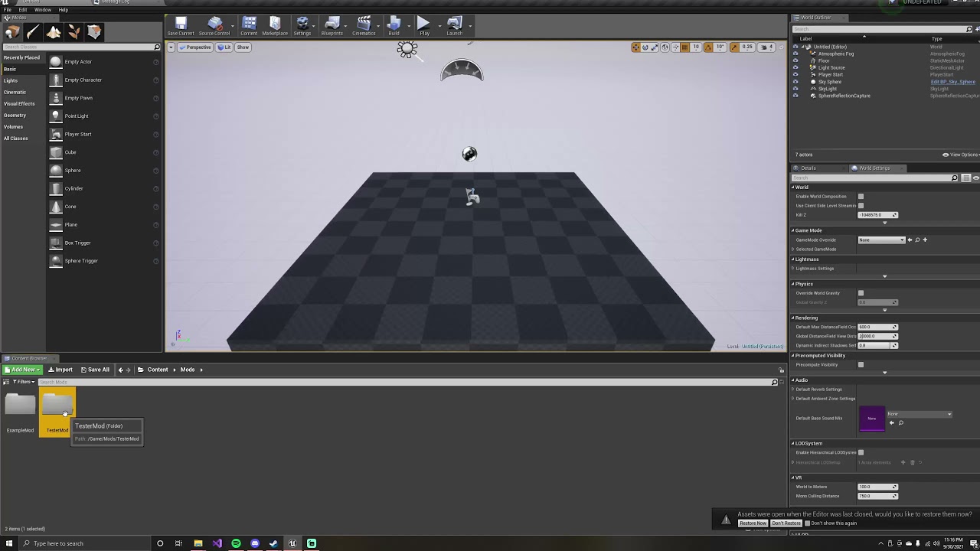Select the Lights category in Modes panel
The width and height of the screenshot is (980, 551).
pyautogui.click(x=11, y=80)
